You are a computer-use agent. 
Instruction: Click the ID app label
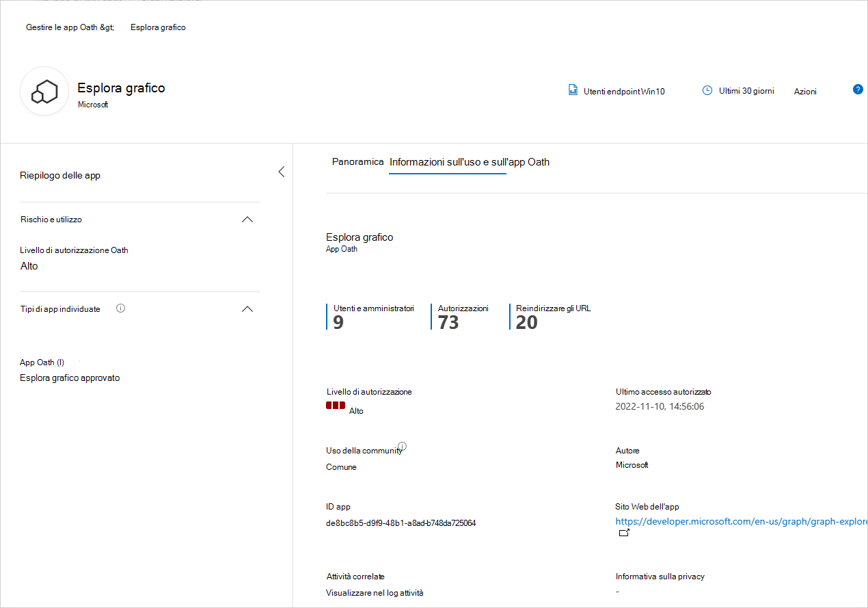(338, 507)
